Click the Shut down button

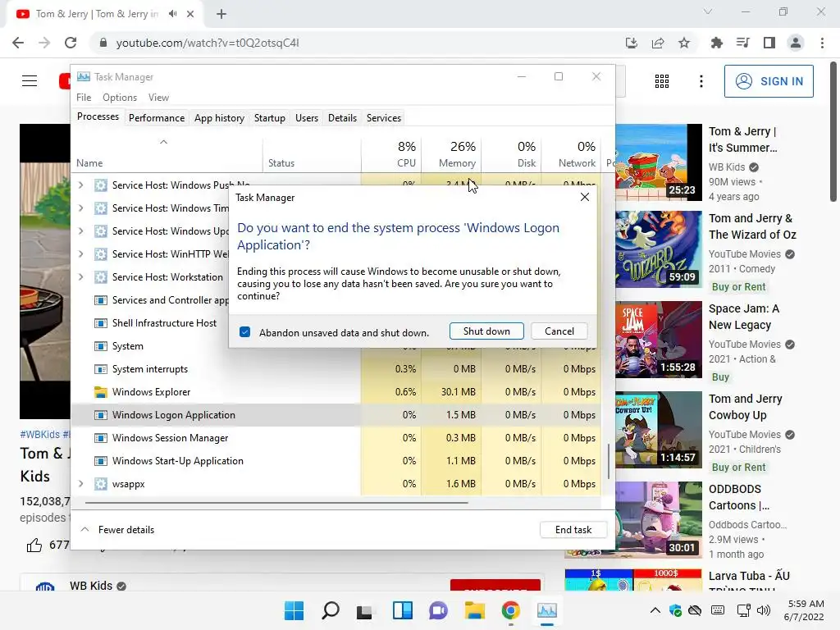[486, 331]
